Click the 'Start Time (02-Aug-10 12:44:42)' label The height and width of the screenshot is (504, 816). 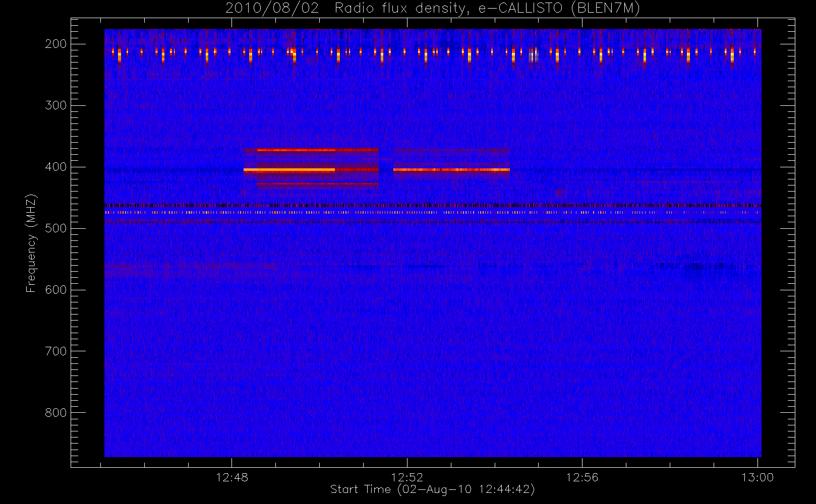(x=432, y=489)
